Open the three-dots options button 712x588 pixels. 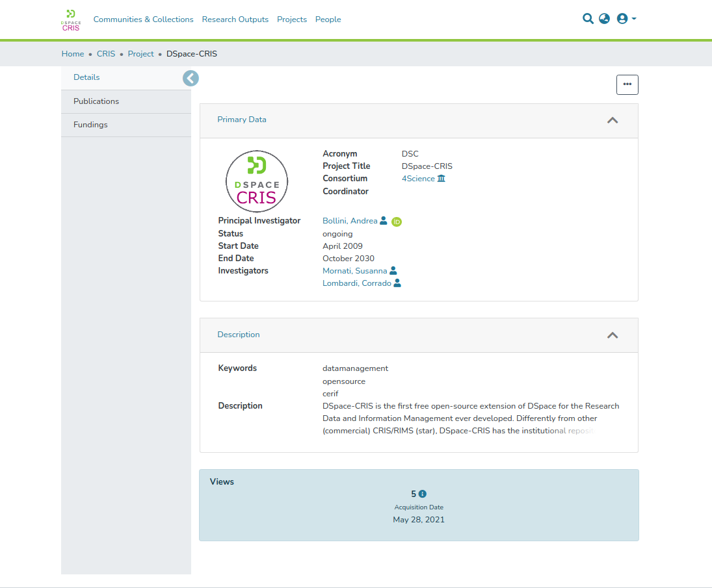coord(627,84)
